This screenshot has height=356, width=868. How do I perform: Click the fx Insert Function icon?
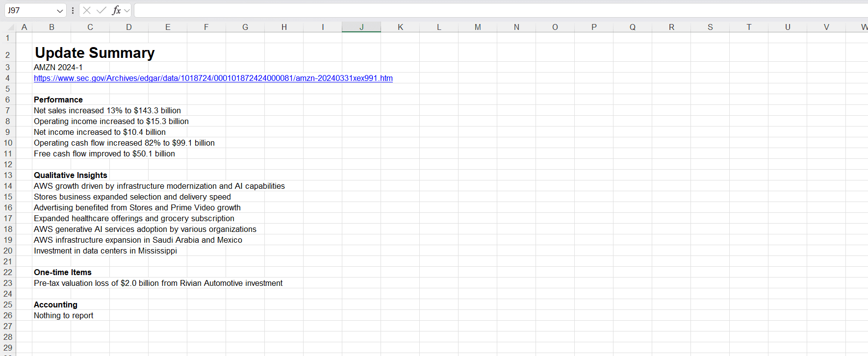point(116,10)
